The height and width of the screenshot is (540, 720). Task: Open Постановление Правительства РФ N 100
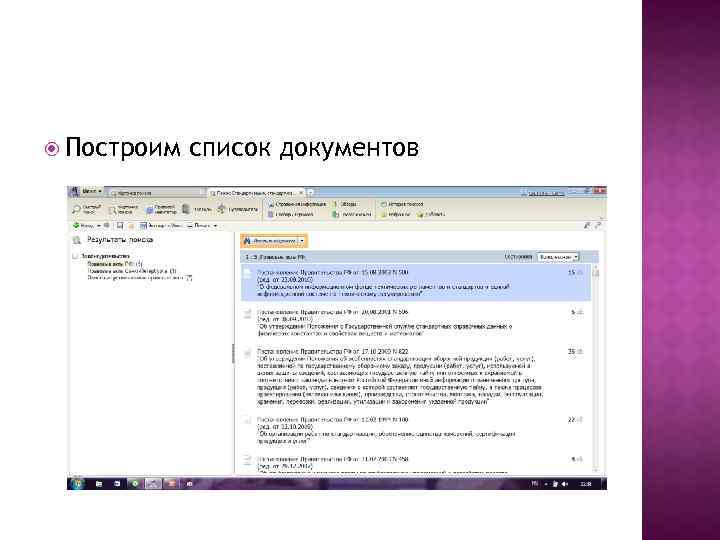point(332,420)
